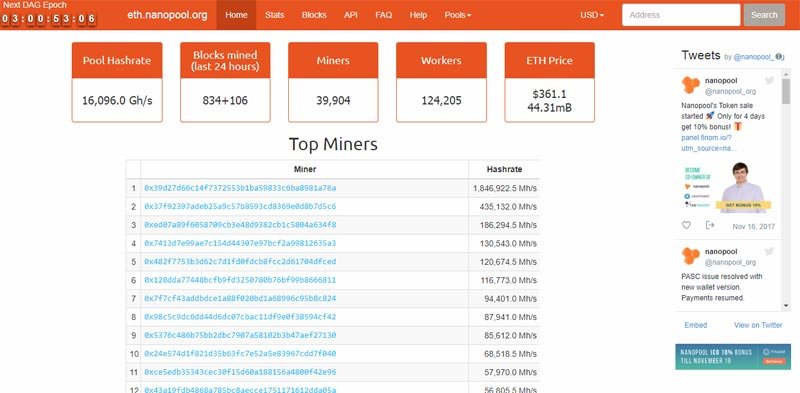
Task: Click the Blocks mined card
Action: pos(225,82)
